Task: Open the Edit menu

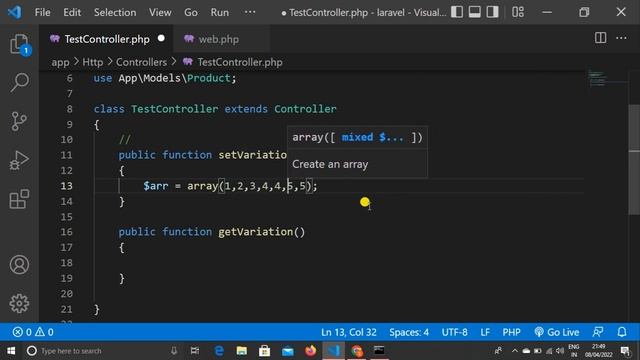Action: pyautogui.click(x=72, y=12)
